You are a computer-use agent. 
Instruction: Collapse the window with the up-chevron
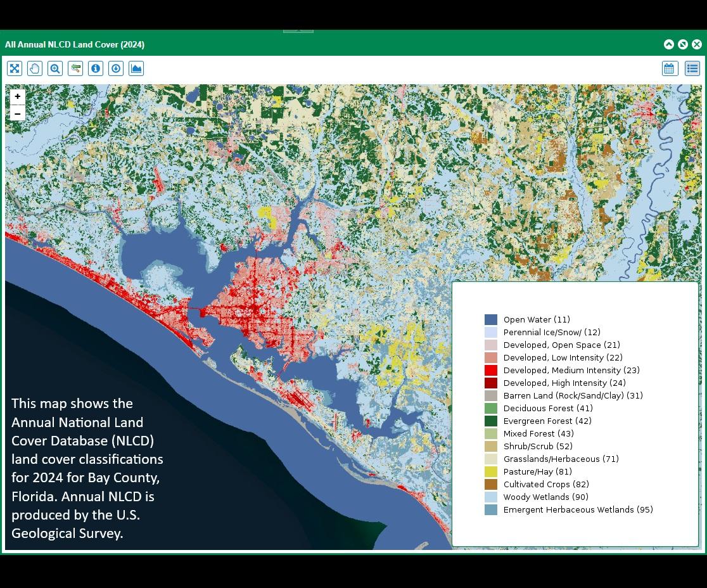669,44
